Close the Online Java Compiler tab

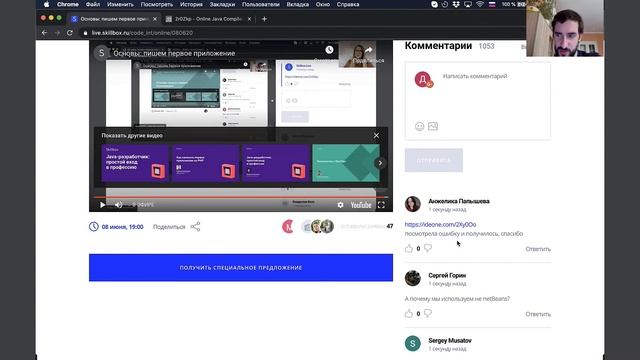pyautogui.click(x=249, y=19)
